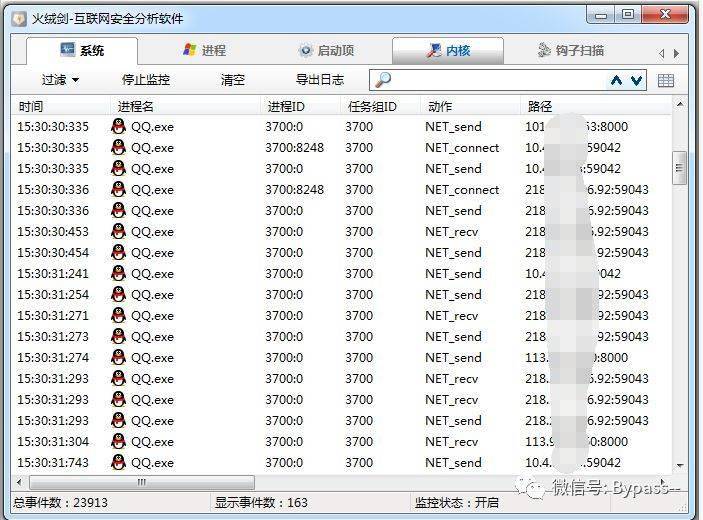703x520 pixels.
Task: Click 停止监控 button
Action: 146,80
